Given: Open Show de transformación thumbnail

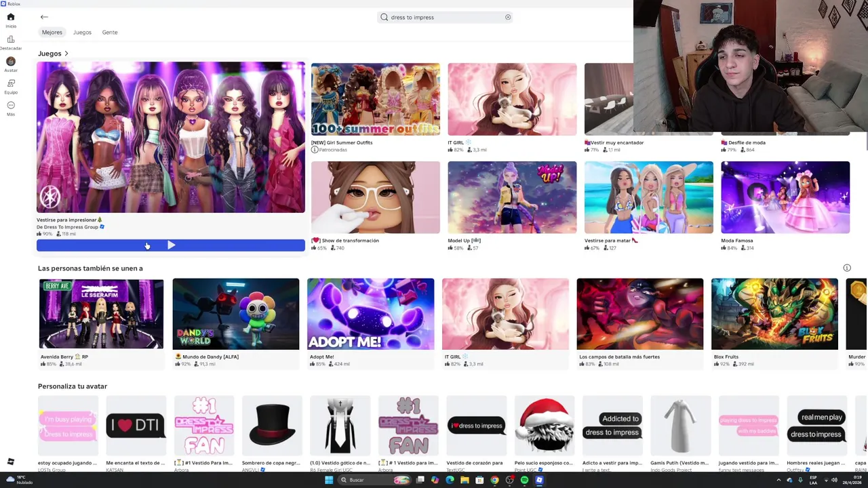Looking at the screenshot, I should pyautogui.click(x=375, y=197).
